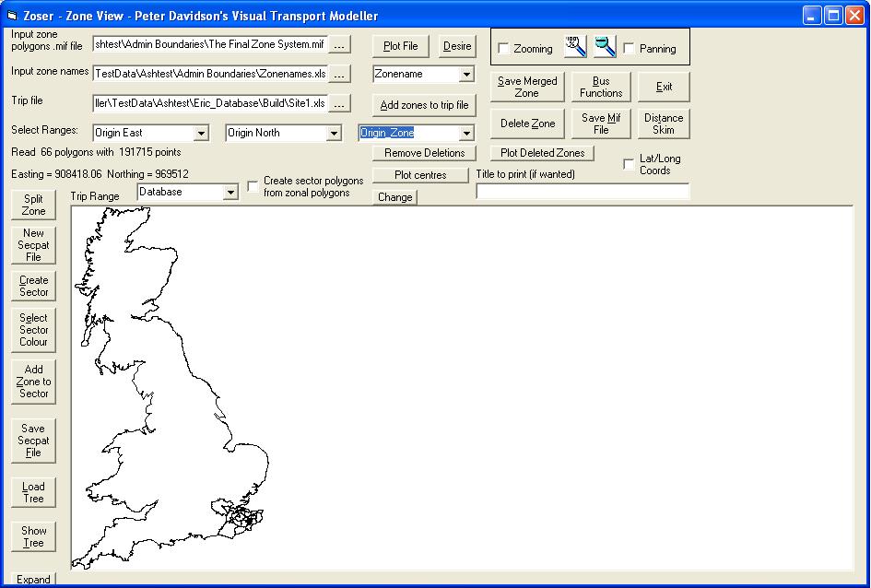The height and width of the screenshot is (588, 871).
Task: Click the 100% zoom magnifier icon
Action: [575, 47]
